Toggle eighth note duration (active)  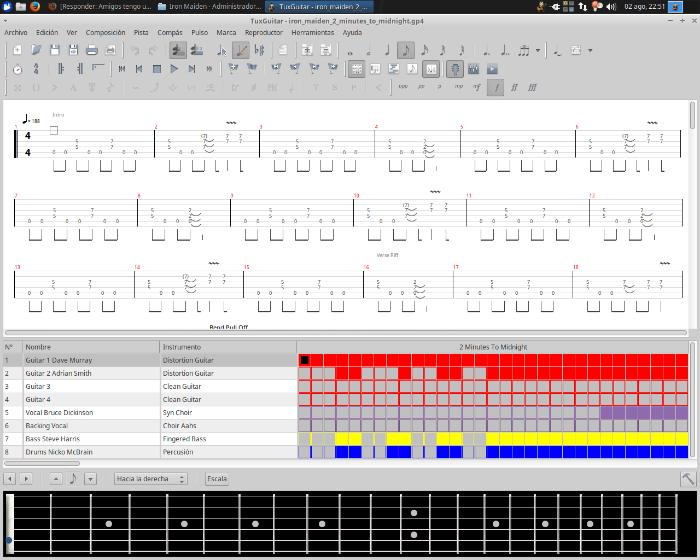click(406, 50)
